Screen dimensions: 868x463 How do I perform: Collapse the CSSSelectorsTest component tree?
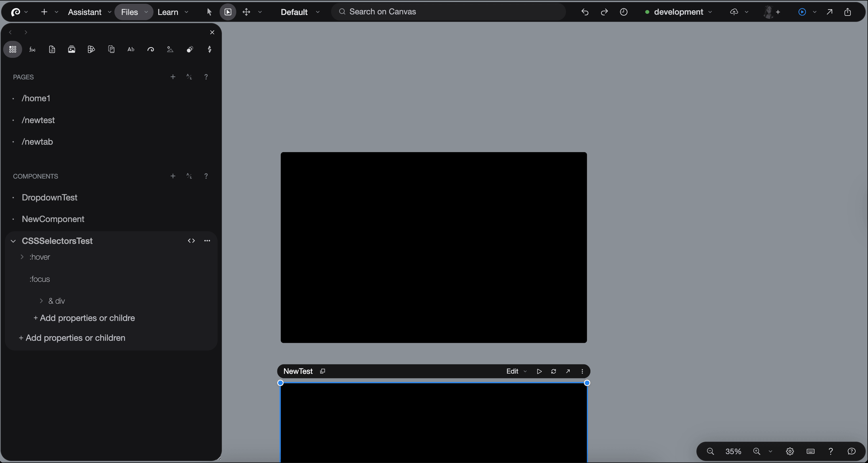(14, 241)
